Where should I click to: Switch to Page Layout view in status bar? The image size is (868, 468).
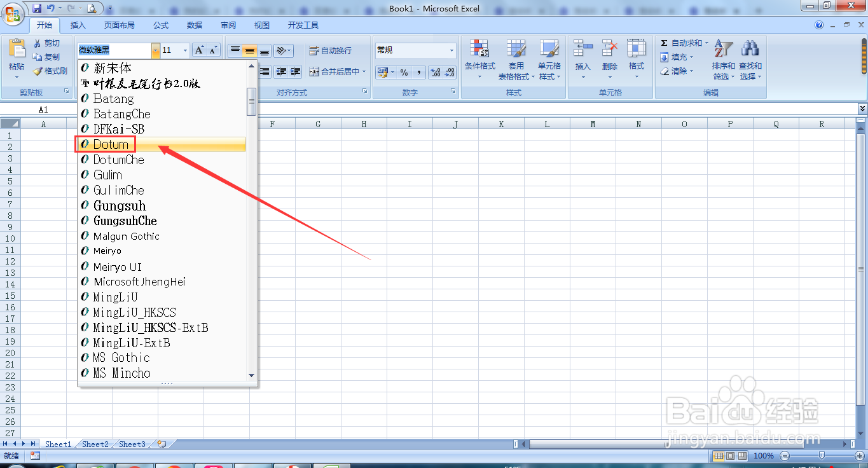[730, 456]
